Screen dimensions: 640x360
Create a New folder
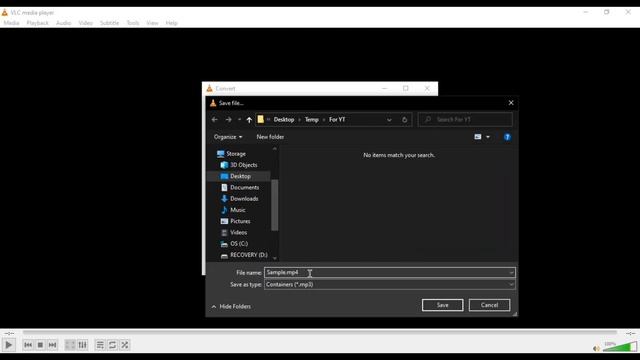click(x=270, y=137)
